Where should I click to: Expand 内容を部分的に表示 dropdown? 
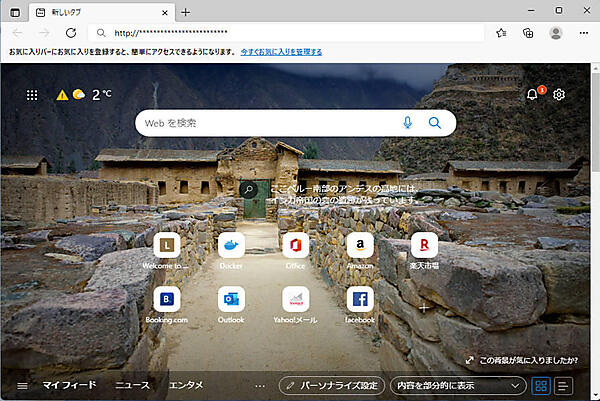[458, 386]
